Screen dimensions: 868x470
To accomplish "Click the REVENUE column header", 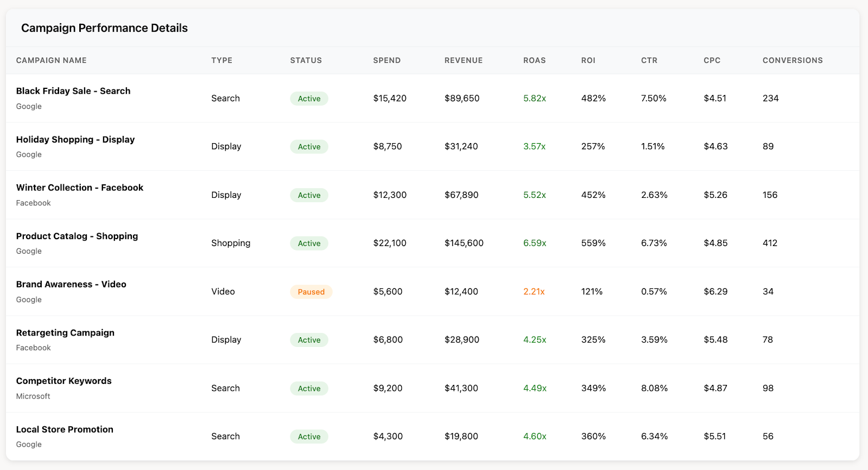I will click(x=464, y=60).
